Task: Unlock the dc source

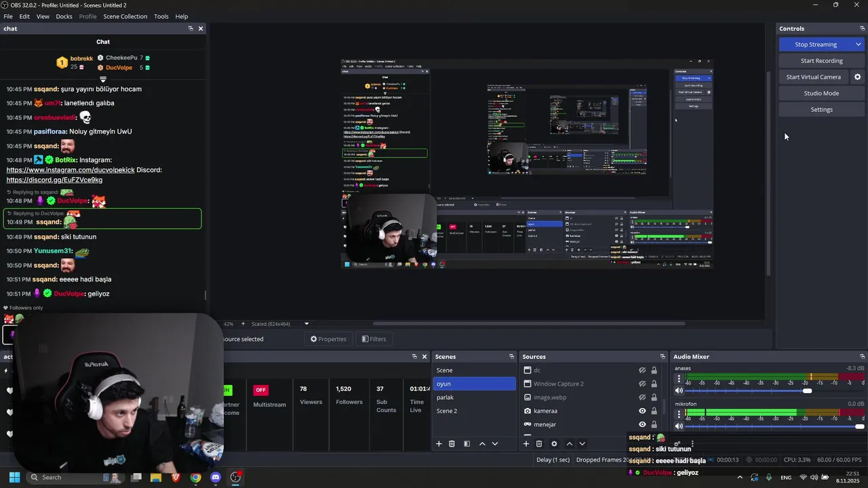Action: tap(654, 370)
